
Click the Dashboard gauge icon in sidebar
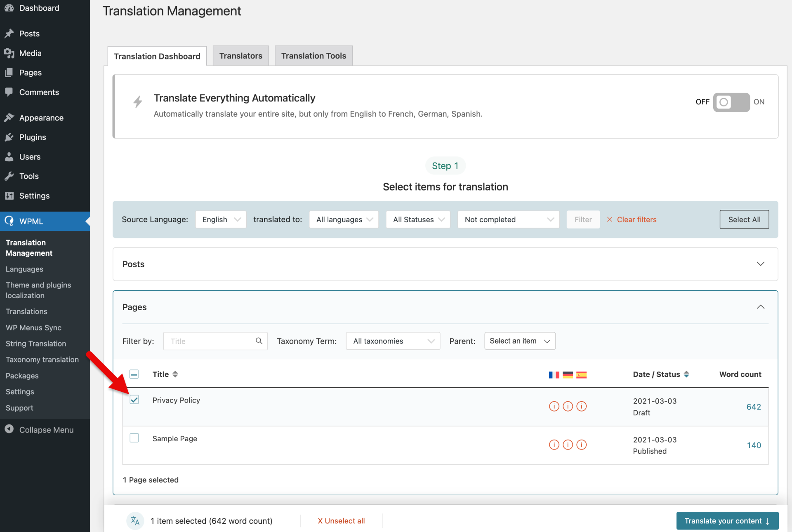tap(9, 8)
